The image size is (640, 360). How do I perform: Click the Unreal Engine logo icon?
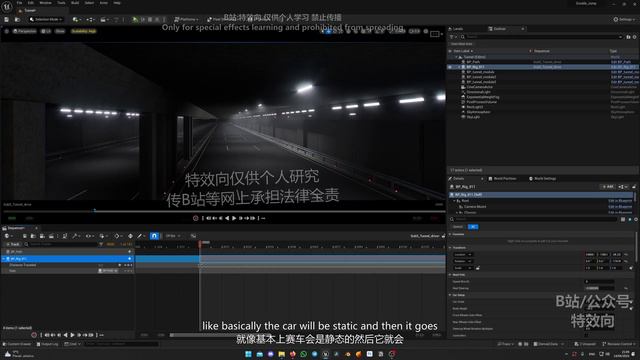pyautogui.click(x=7, y=7)
